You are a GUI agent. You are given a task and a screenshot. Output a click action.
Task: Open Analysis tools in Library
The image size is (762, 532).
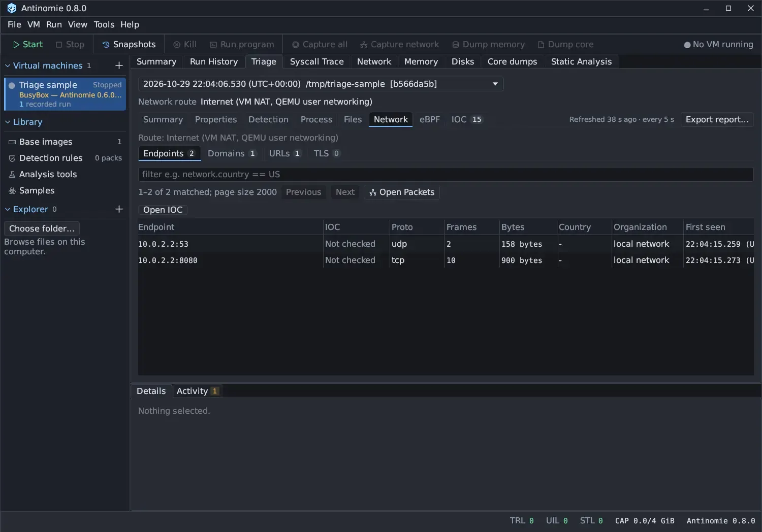click(65, 174)
